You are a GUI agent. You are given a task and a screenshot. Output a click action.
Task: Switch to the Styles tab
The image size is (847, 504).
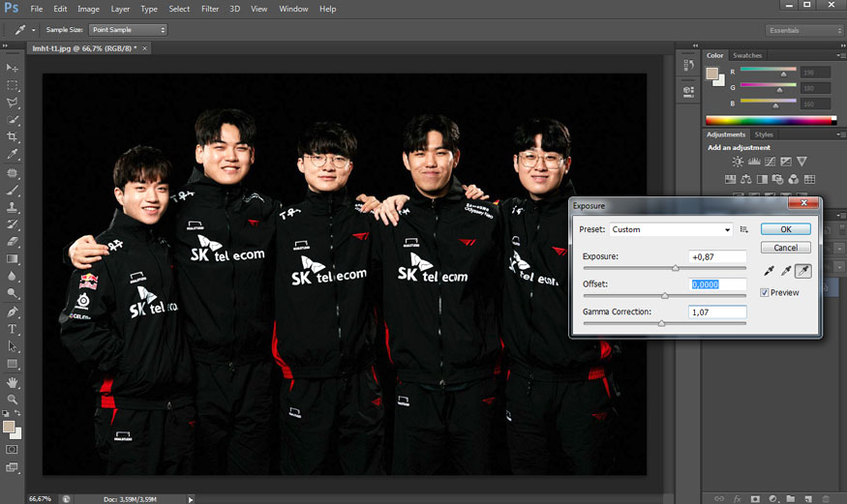click(764, 134)
